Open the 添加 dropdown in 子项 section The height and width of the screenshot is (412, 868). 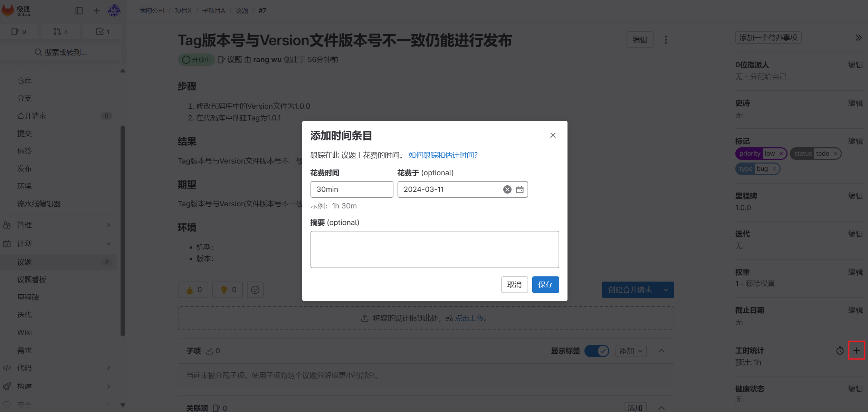pyautogui.click(x=631, y=351)
